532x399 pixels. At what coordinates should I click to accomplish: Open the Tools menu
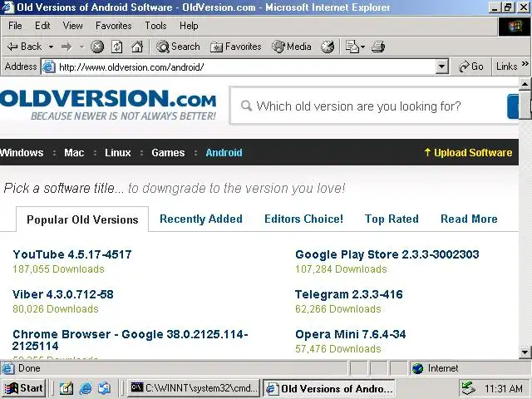pos(155,26)
